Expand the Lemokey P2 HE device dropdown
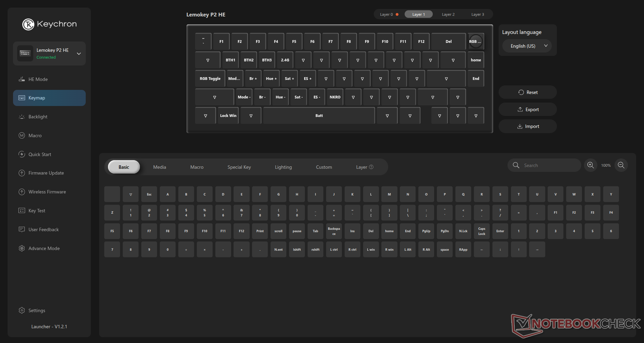This screenshot has width=644, height=343. pyautogui.click(x=79, y=54)
